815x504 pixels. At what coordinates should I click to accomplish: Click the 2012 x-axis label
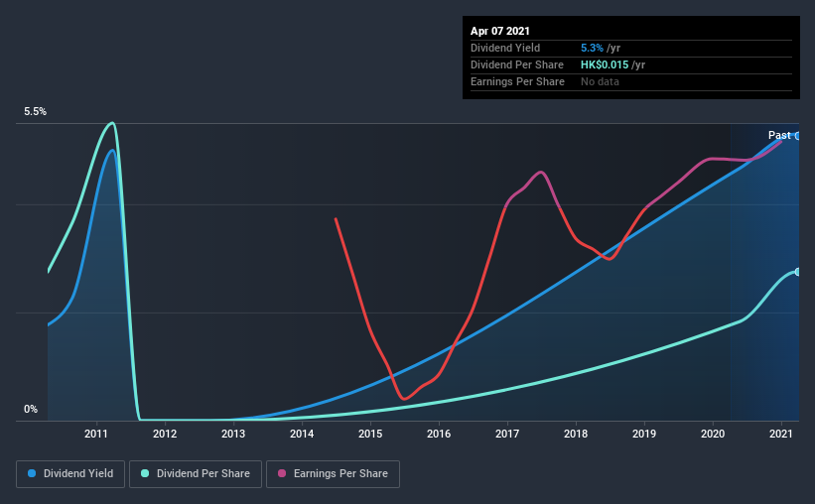click(165, 434)
